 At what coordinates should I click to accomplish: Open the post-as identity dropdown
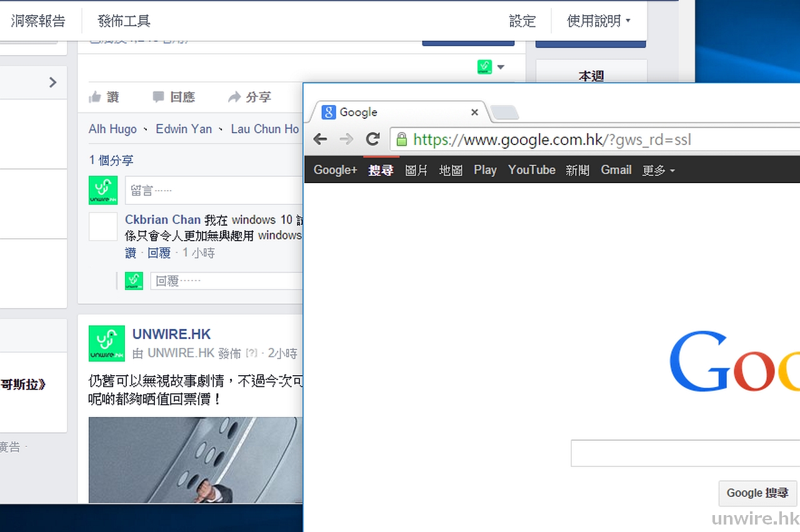click(x=491, y=67)
